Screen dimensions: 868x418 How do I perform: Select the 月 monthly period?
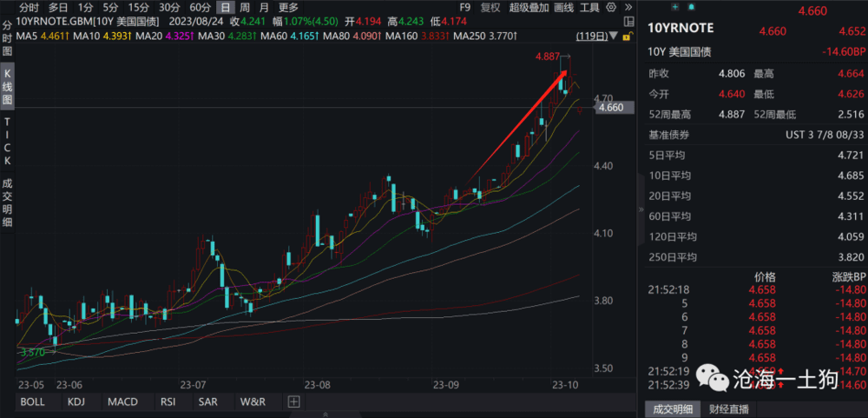[x=264, y=7]
